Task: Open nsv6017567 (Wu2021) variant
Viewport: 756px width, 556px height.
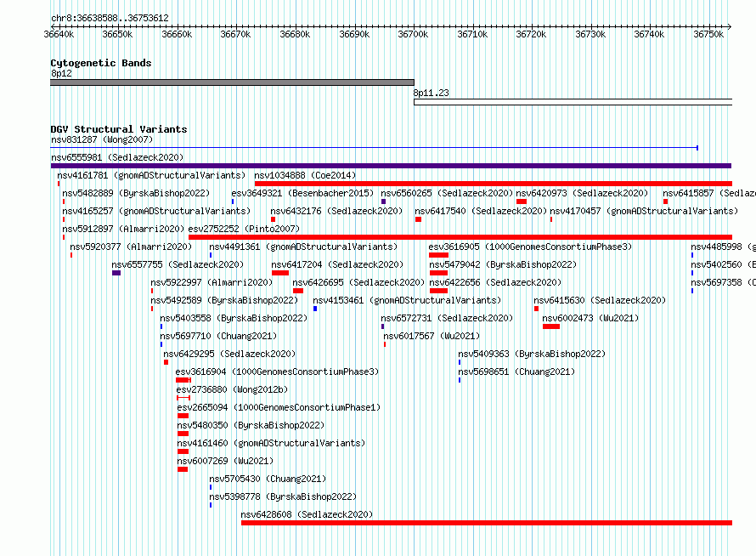Action: click(x=432, y=336)
